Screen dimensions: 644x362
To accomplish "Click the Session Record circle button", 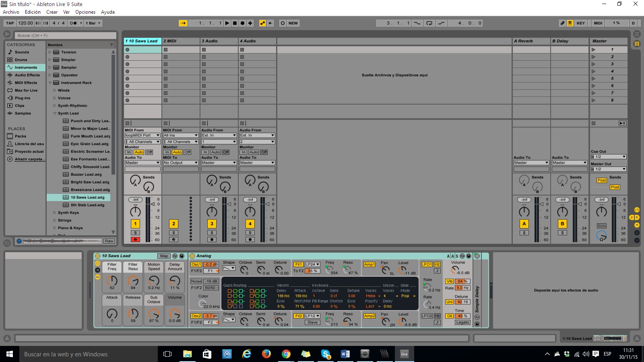I will pos(283,23).
